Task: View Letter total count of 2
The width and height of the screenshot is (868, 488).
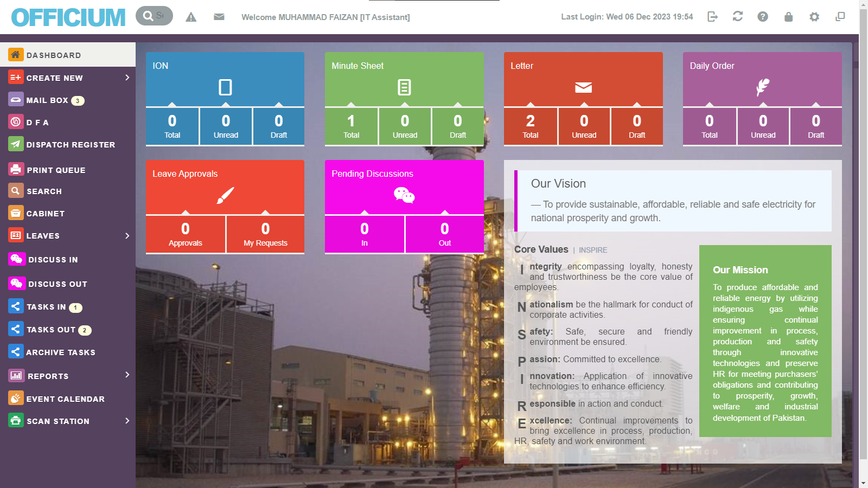Action: 530,126
